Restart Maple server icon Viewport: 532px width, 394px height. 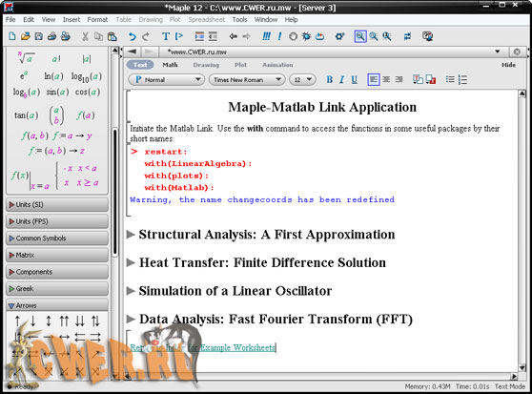pos(319,36)
